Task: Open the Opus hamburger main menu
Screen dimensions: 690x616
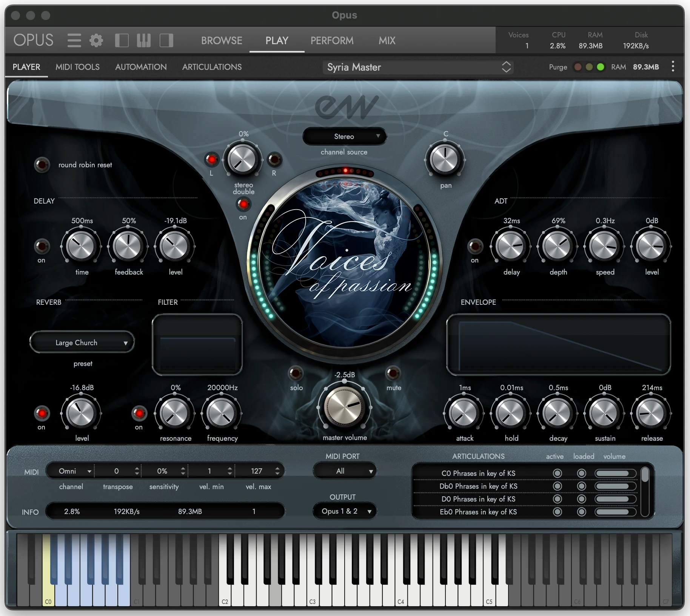Action: [74, 40]
